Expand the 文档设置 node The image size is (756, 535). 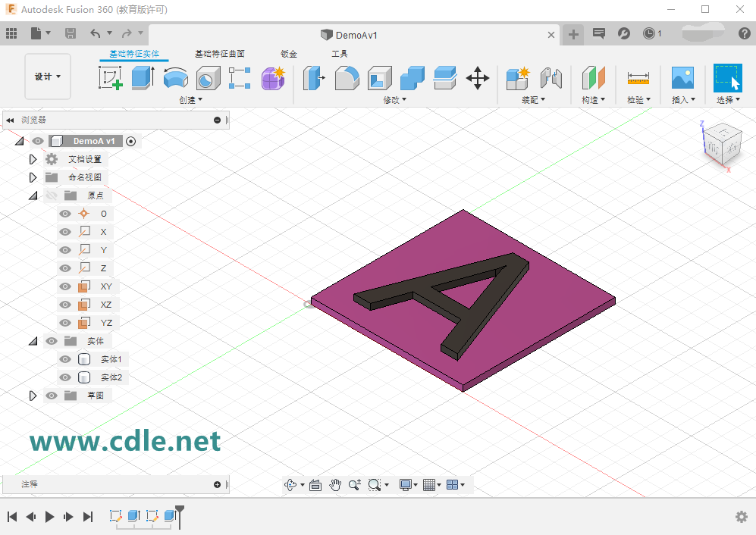33,160
